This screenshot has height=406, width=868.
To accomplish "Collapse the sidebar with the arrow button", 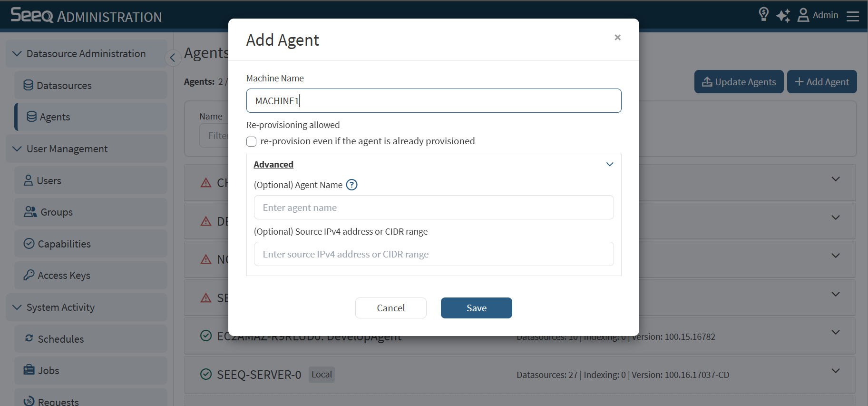I will pyautogui.click(x=173, y=58).
